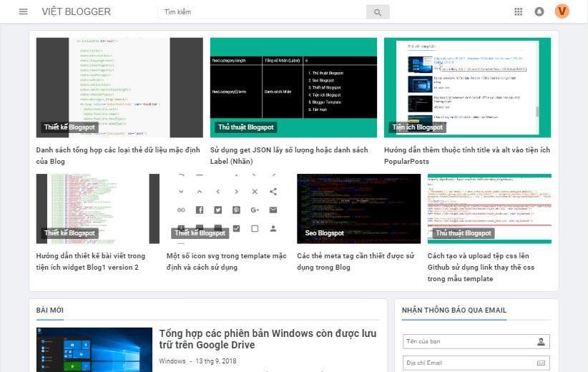Click the date 13 thg 9, 2018

[216, 361]
